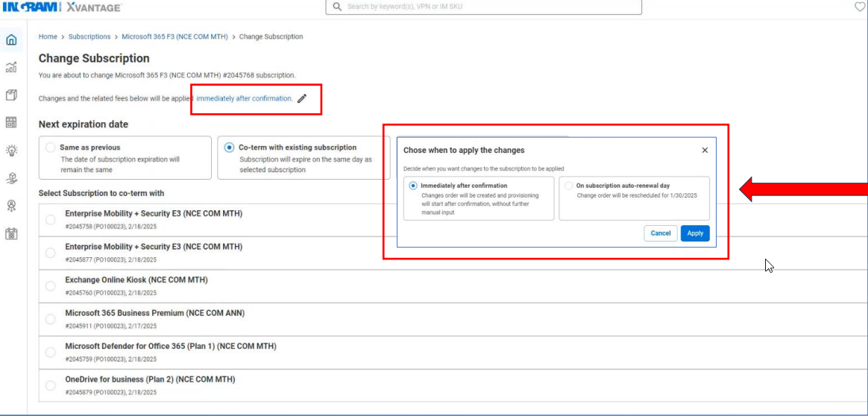Open the Home icon in the sidebar
This screenshot has height=416, width=868.
coord(11,40)
